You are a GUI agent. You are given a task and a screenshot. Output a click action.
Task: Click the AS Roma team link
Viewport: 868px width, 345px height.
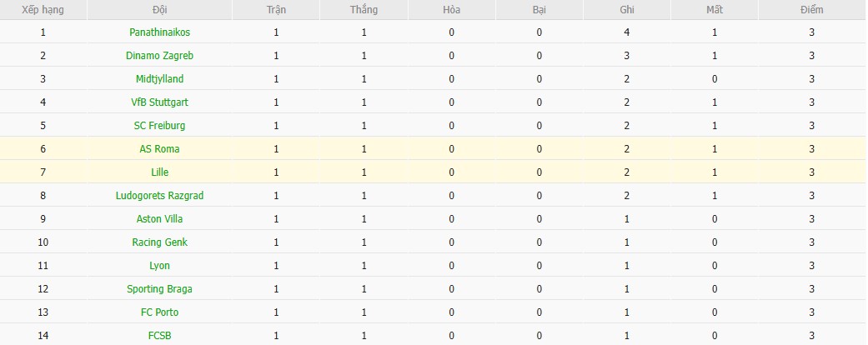point(159,149)
